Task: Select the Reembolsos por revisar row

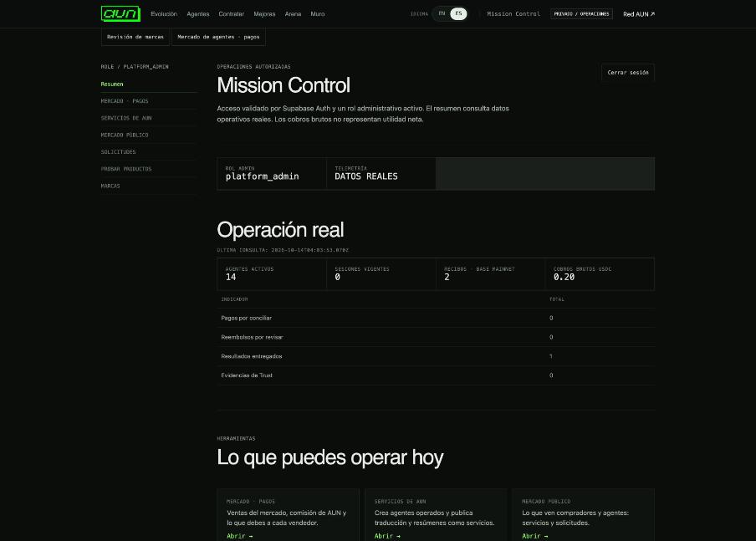Action: [x=436, y=337]
